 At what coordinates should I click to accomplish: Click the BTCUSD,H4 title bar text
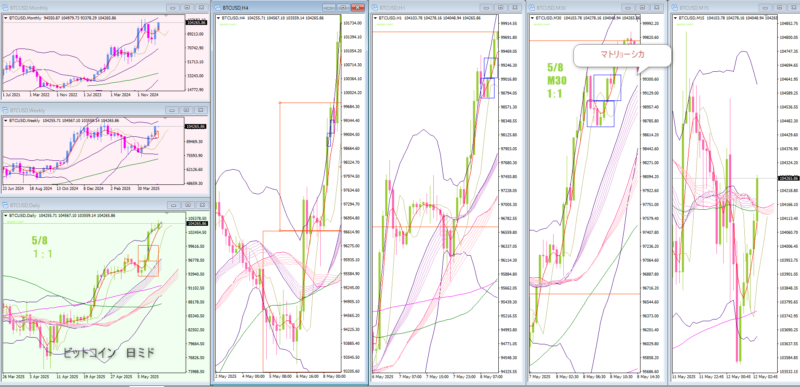(236, 8)
